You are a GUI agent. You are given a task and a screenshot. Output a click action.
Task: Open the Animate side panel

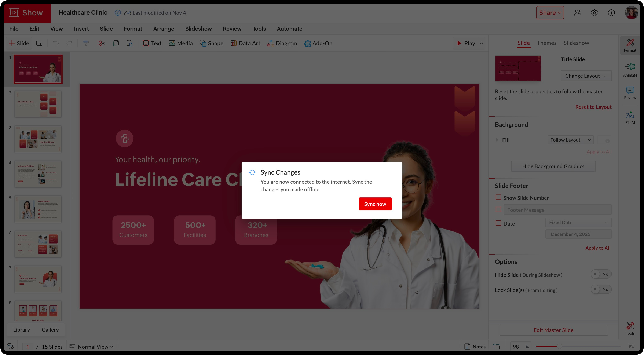pyautogui.click(x=630, y=70)
